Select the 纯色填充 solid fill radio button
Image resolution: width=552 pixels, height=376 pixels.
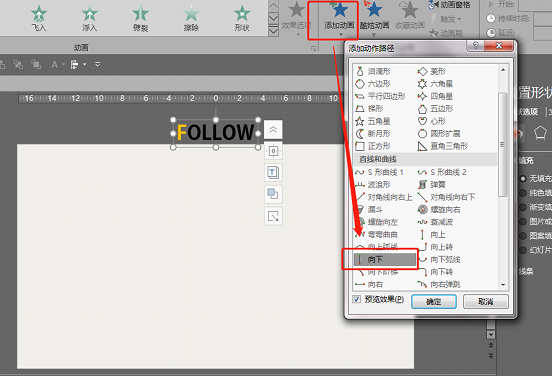click(x=523, y=193)
